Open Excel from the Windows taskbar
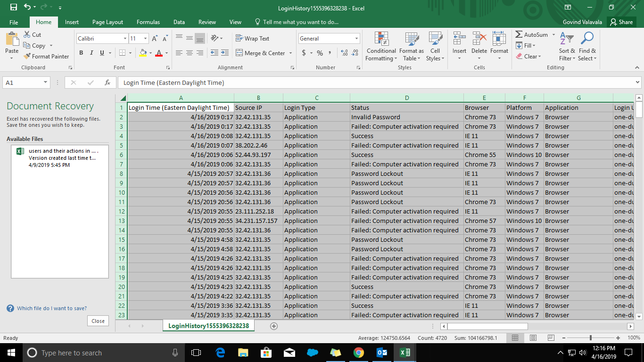This screenshot has width=644, height=362. (405, 353)
